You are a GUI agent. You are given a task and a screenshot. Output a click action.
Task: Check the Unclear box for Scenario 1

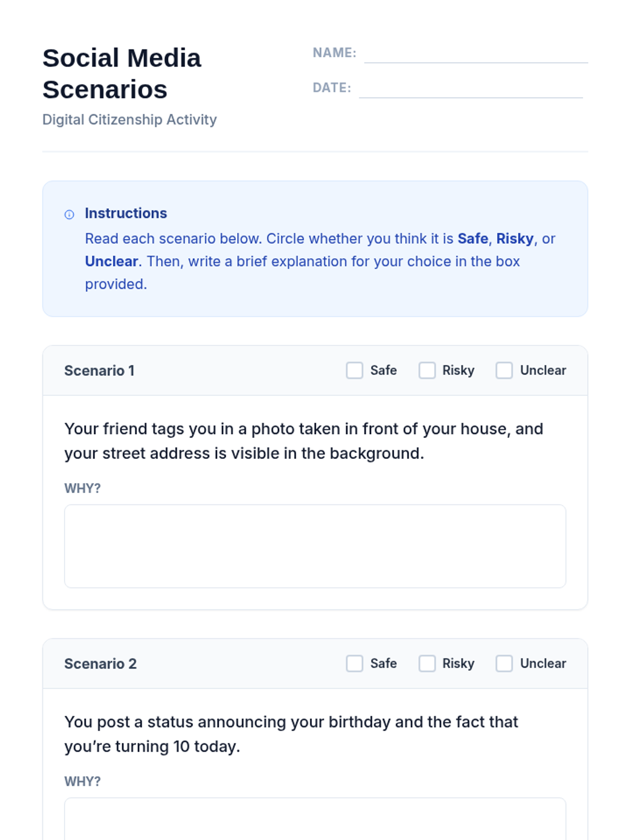[x=504, y=370]
